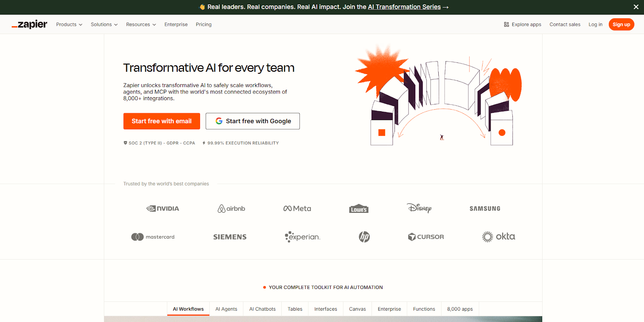Click the Samsung logo
Screen dimensions: 644x322
coord(485,208)
